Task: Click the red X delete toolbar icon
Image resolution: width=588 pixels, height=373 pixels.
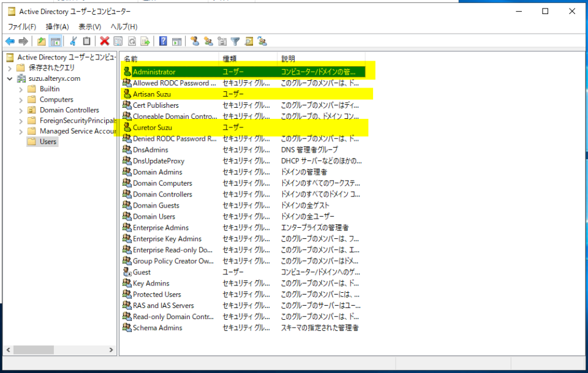Action: (x=105, y=41)
